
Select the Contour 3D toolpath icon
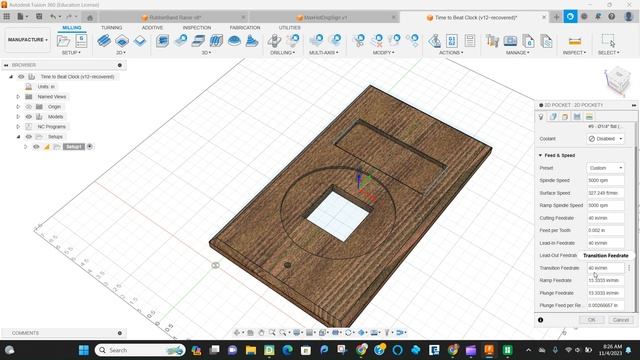point(216,41)
